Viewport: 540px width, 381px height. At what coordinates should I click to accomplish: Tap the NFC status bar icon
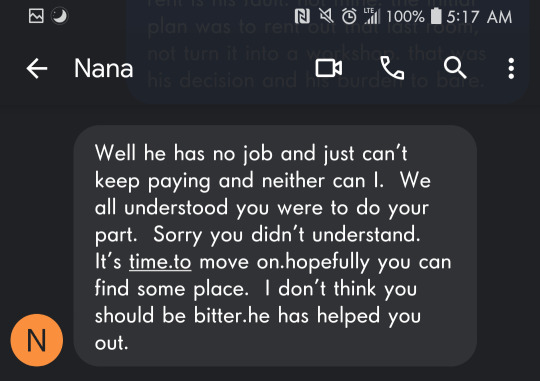pyautogui.click(x=302, y=16)
